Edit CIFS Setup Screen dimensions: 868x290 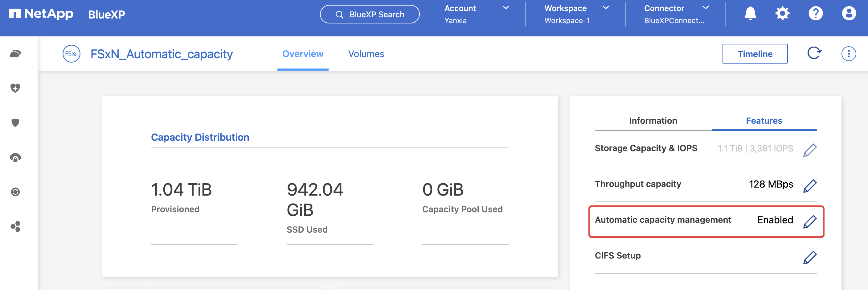click(x=810, y=257)
